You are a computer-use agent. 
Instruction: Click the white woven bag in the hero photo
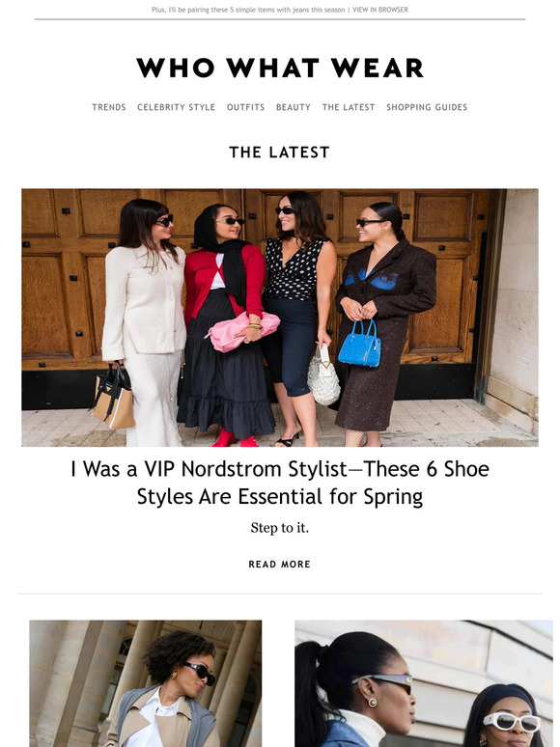point(323,376)
